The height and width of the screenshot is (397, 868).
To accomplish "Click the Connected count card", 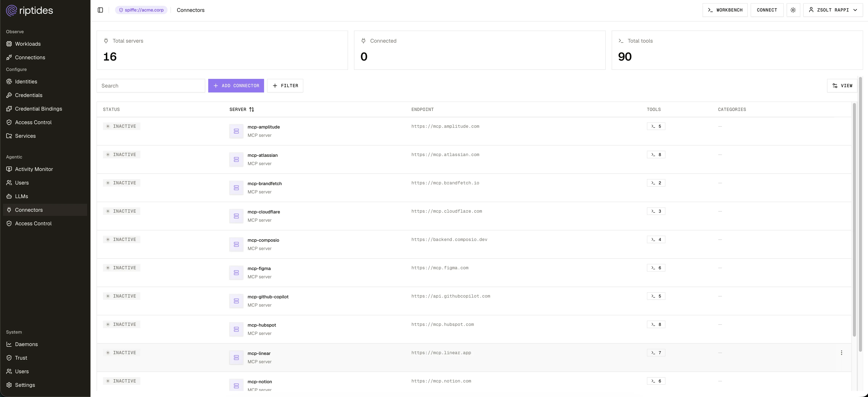I will pyautogui.click(x=479, y=50).
